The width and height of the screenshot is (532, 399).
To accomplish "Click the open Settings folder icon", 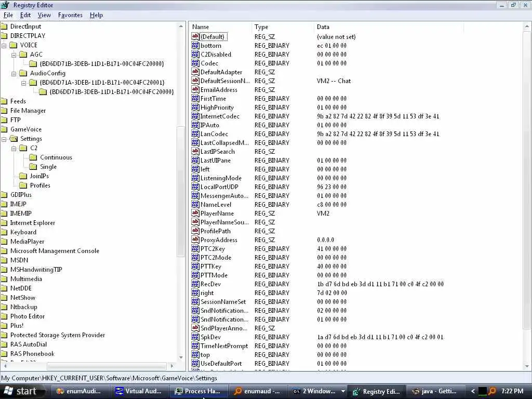I will click(x=14, y=139).
